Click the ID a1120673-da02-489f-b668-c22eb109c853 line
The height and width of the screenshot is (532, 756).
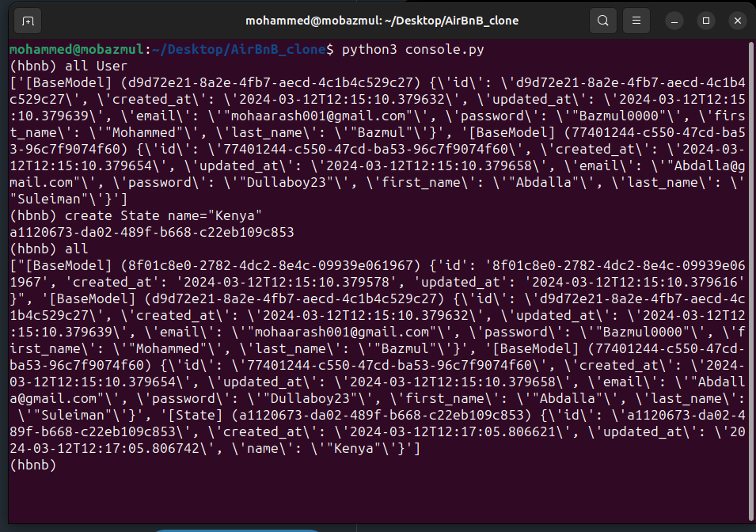tap(152, 232)
